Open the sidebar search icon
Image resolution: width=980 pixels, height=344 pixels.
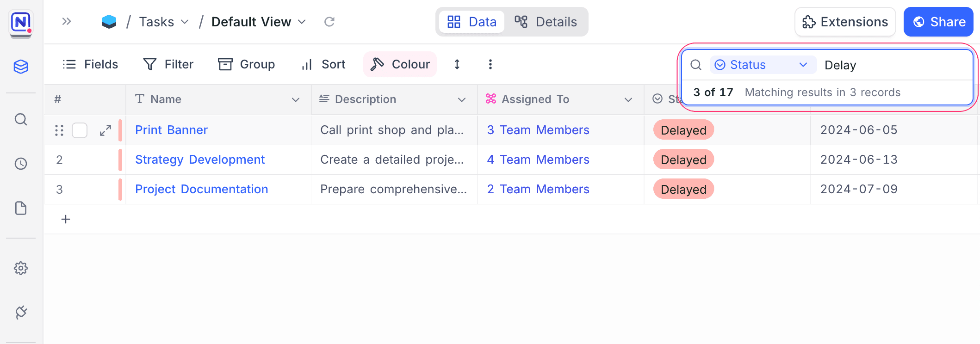(21, 120)
